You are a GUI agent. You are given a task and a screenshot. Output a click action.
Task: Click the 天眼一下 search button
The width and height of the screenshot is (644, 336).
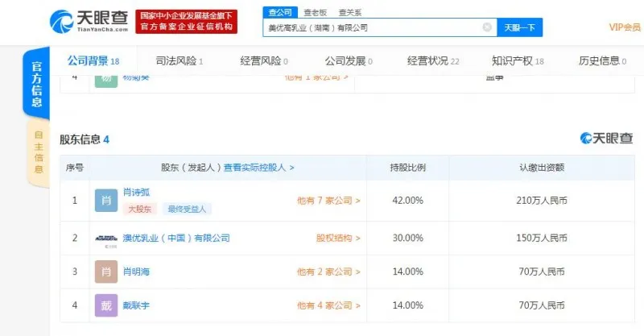coord(519,27)
